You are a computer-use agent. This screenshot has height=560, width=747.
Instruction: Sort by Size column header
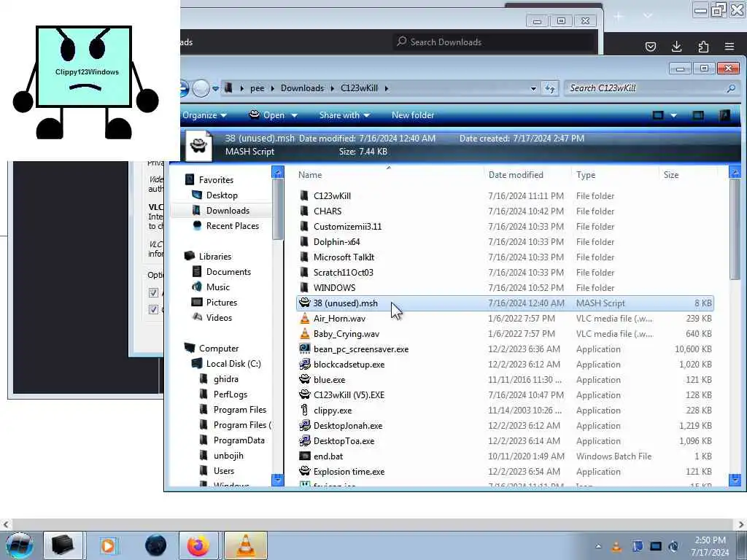[x=687, y=175]
